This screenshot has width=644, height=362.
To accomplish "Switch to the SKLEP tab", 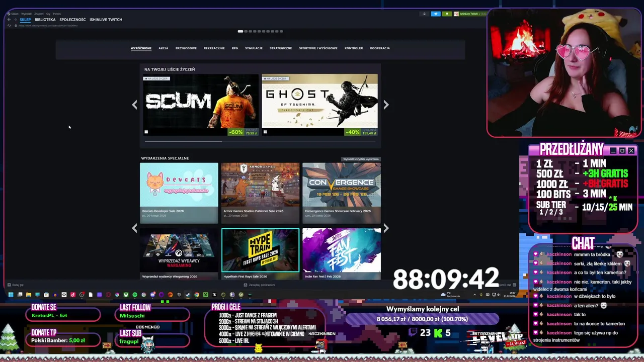I will pyautogui.click(x=25, y=20).
